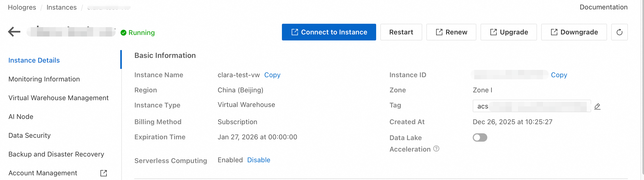Click the edit tag pencil icon
Viewport: 644px width, 180px height.
point(597,106)
